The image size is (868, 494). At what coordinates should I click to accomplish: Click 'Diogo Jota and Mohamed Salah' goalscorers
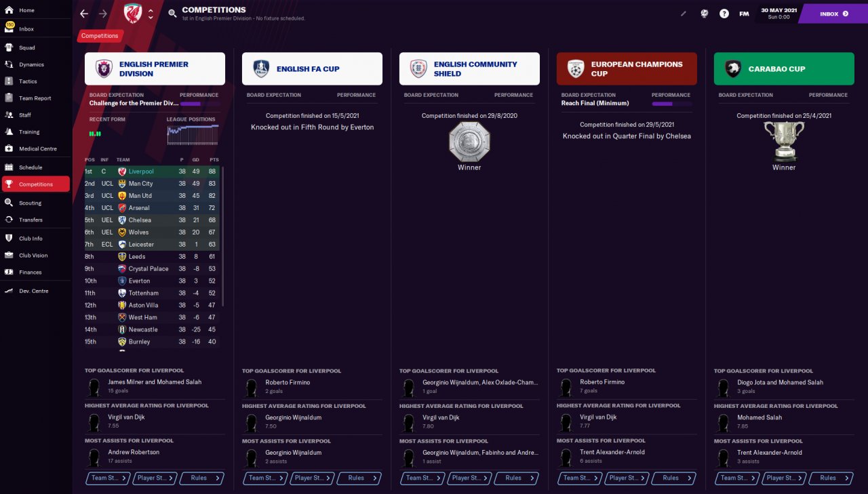pyautogui.click(x=781, y=382)
